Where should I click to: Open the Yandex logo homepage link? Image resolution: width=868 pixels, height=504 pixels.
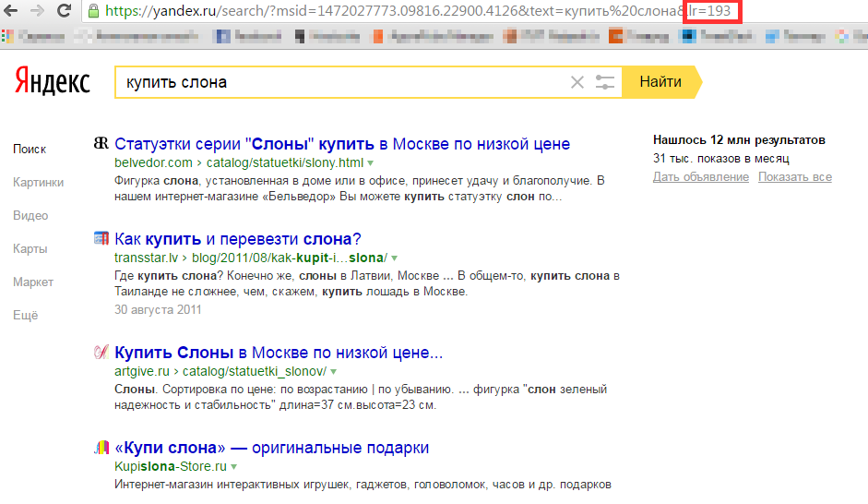[x=52, y=81]
